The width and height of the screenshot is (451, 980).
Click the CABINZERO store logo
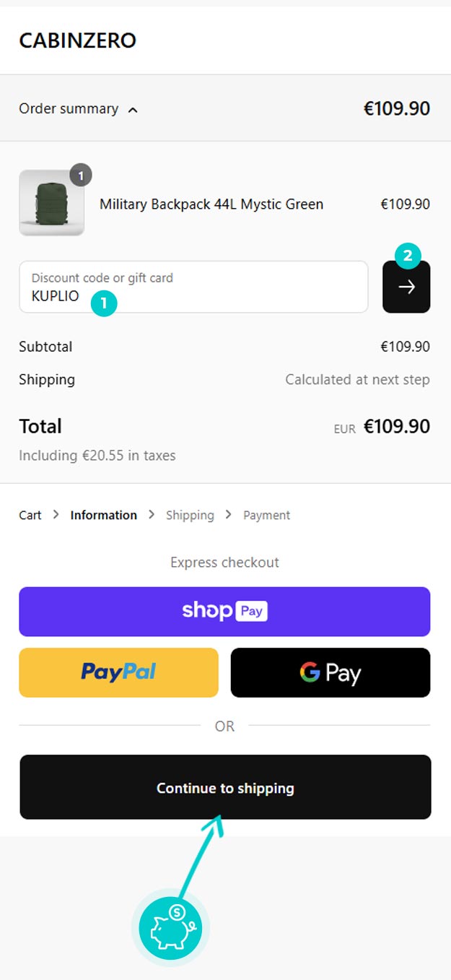click(78, 40)
